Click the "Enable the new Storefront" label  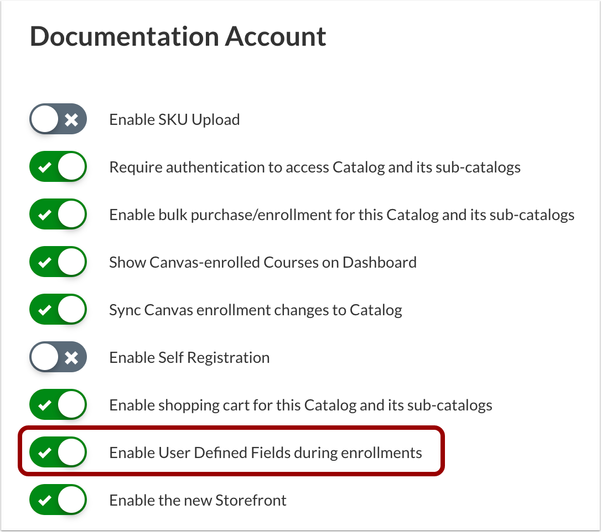click(197, 500)
